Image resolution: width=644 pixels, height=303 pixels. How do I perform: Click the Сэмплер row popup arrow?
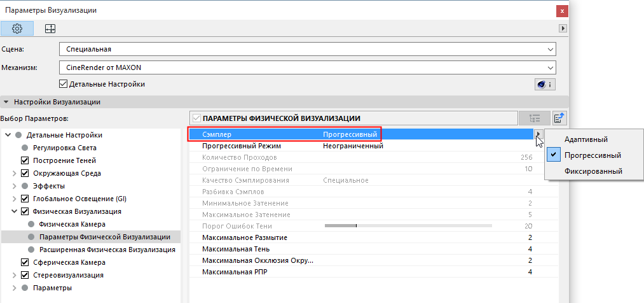click(538, 134)
